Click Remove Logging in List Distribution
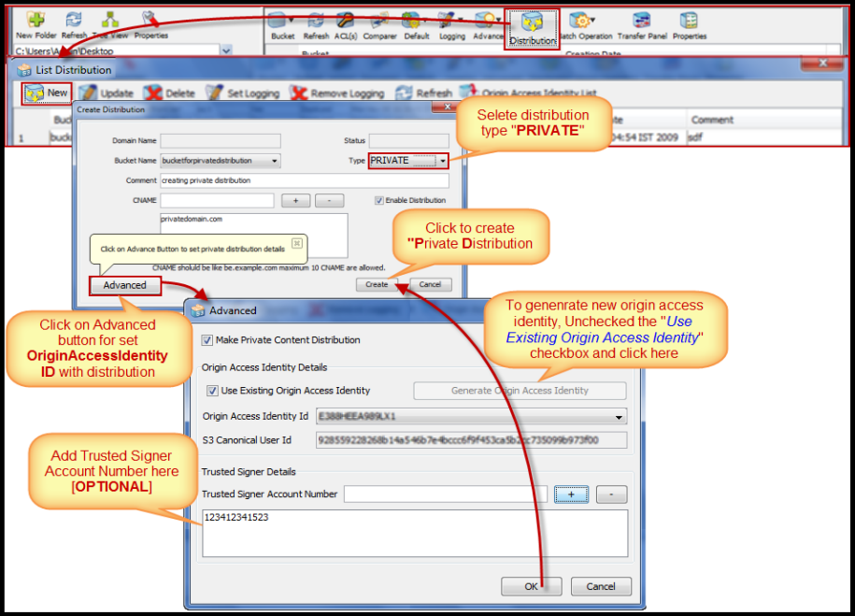855x616 pixels. pos(337,93)
